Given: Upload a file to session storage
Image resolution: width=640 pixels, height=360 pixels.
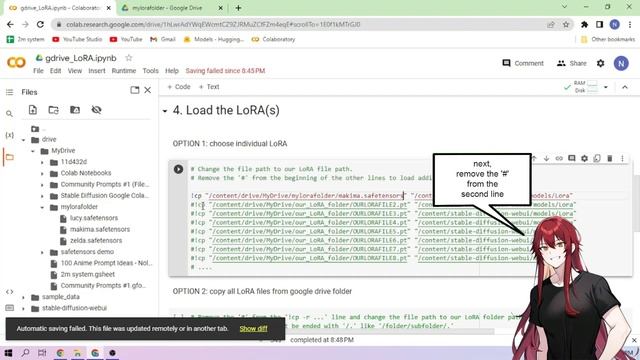Looking at the screenshot, I should click(33, 110).
